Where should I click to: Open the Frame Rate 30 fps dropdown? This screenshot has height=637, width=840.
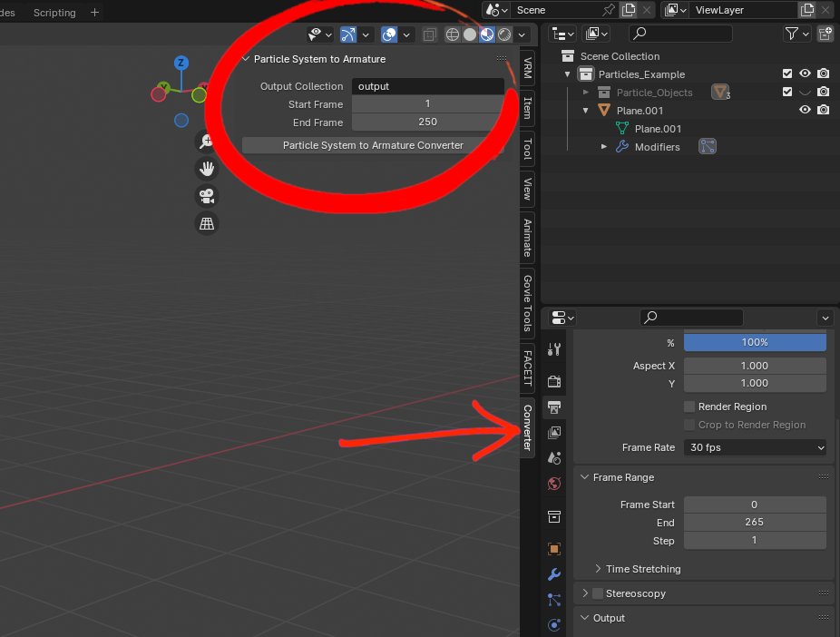[755, 447]
